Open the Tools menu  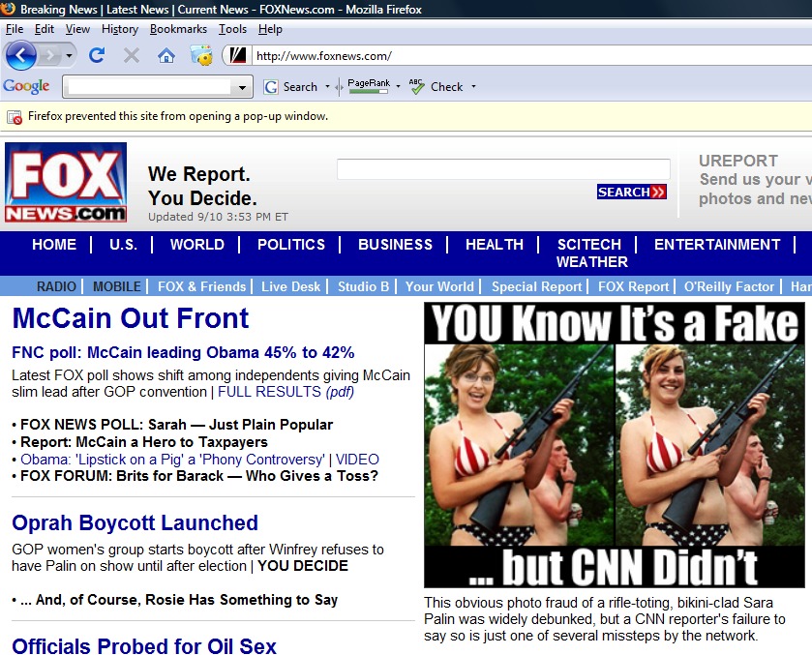tap(232, 29)
